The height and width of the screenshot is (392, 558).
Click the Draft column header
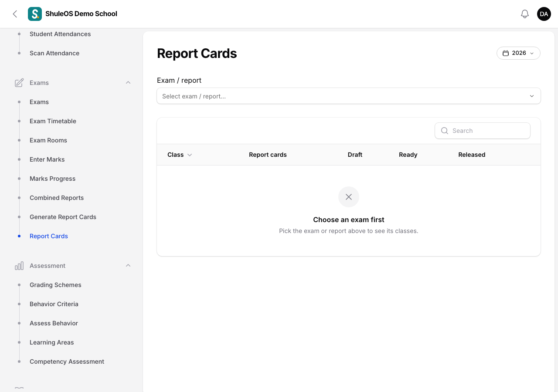355,155
